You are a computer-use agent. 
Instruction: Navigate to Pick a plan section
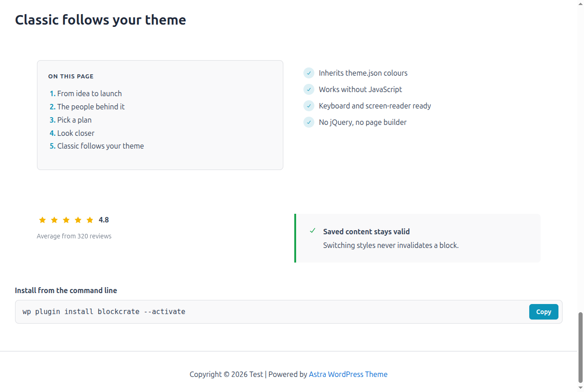pyautogui.click(x=74, y=120)
